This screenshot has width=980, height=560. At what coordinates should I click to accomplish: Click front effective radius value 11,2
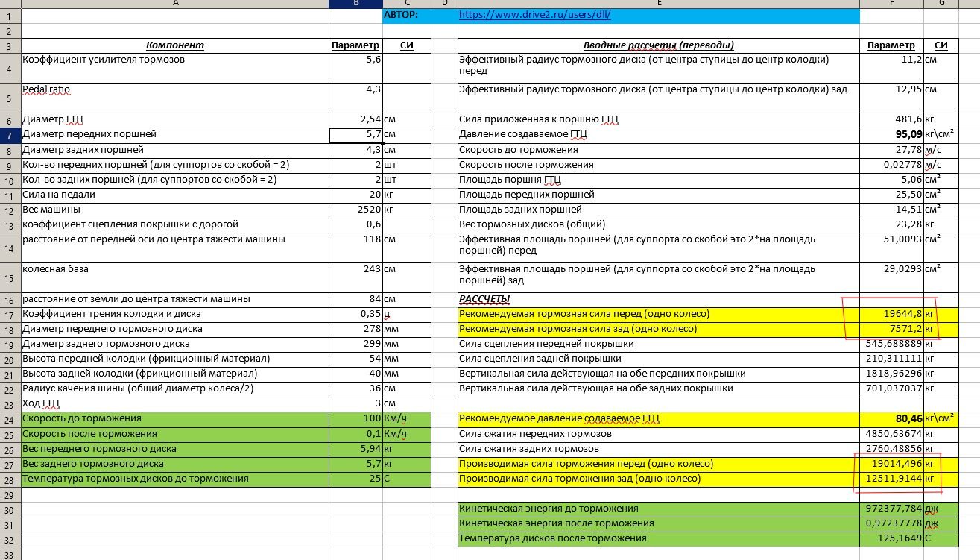[891, 68]
